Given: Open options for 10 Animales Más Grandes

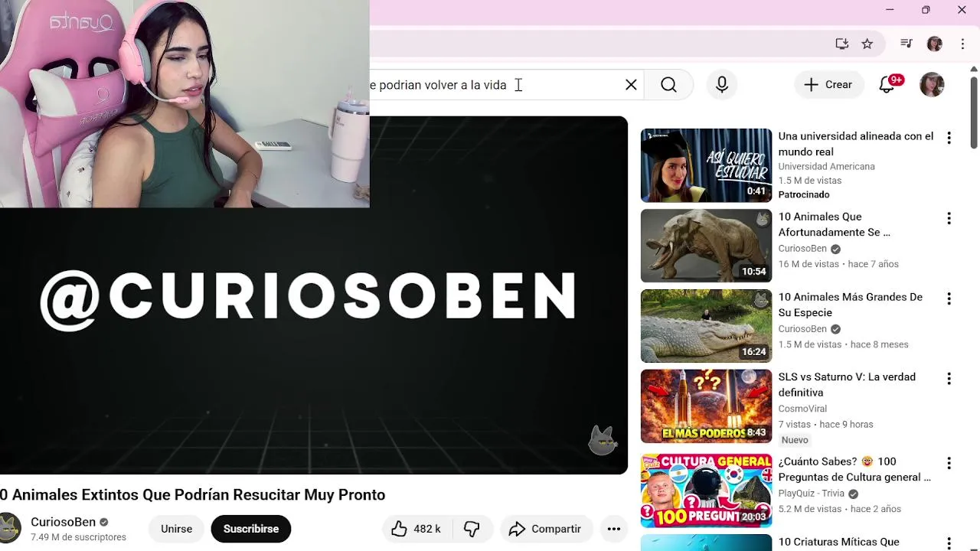Looking at the screenshot, I should (949, 298).
